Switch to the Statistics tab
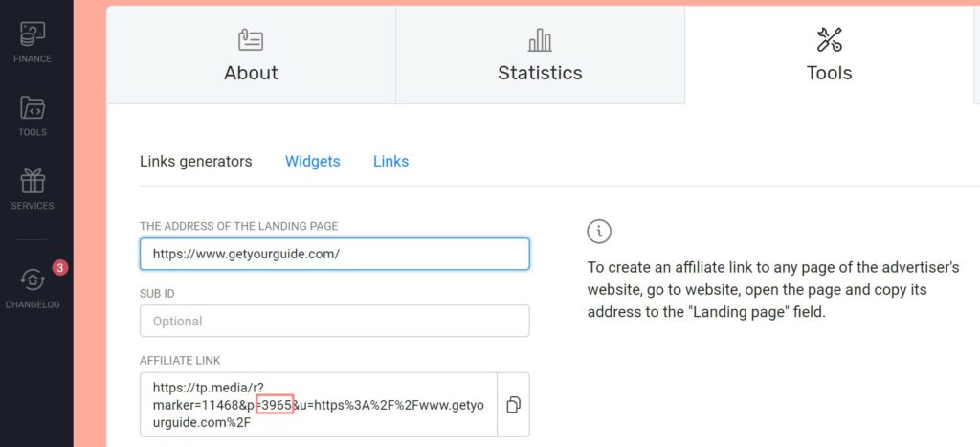The height and width of the screenshot is (447, 980). [x=540, y=55]
